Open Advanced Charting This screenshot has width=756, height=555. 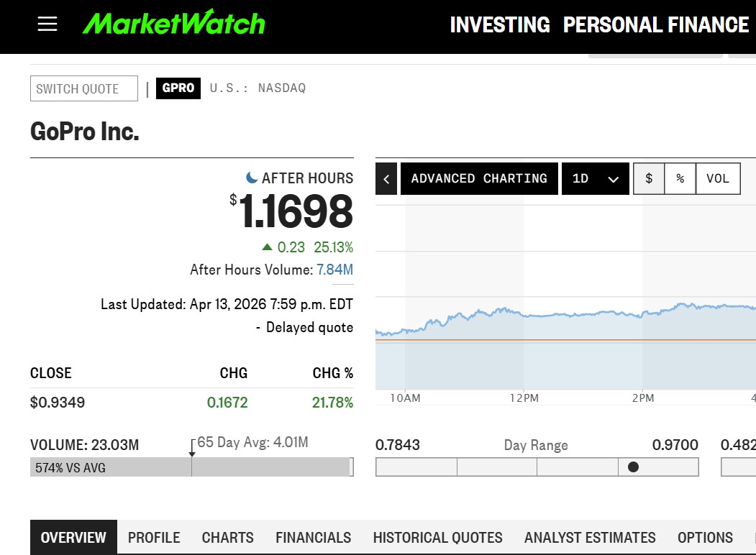(479, 178)
